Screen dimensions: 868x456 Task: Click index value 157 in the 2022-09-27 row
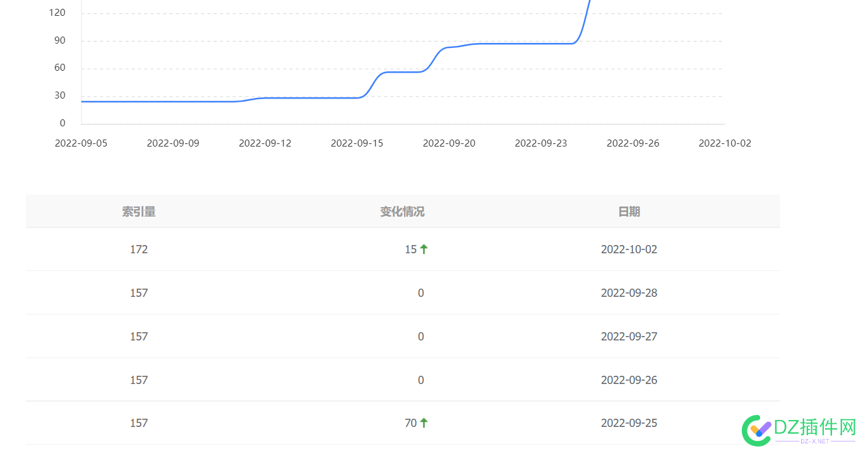[x=139, y=337]
